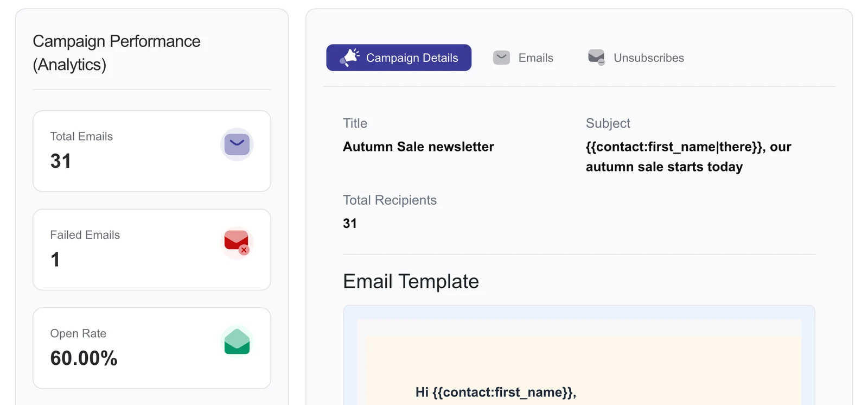The image size is (868, 405).
Task: Click the Subject field label
Action: (x=608, y=123)
